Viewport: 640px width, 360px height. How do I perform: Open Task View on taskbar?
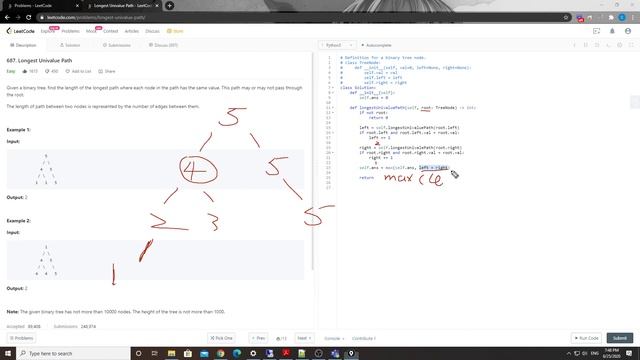coord(155,353)
